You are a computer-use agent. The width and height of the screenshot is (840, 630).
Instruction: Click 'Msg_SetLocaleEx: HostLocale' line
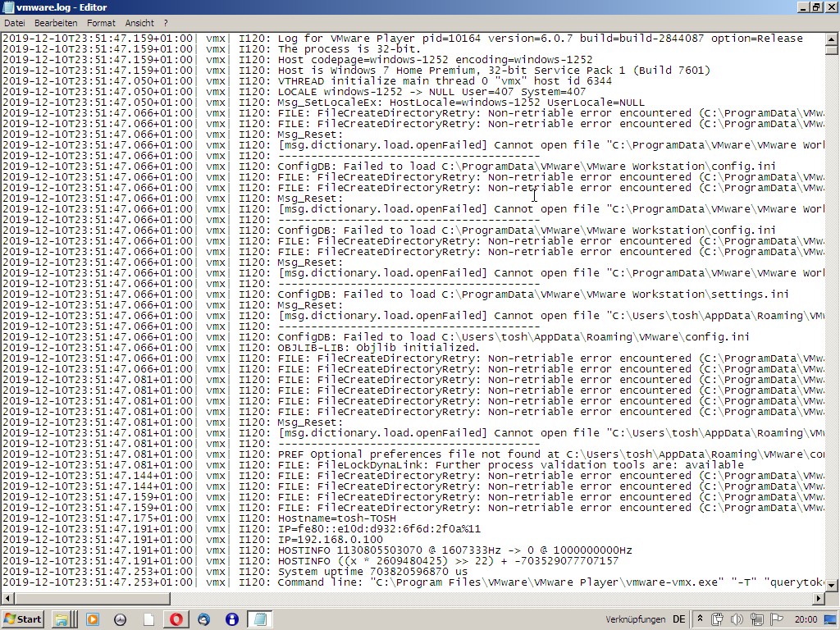(x=461, y=103)
